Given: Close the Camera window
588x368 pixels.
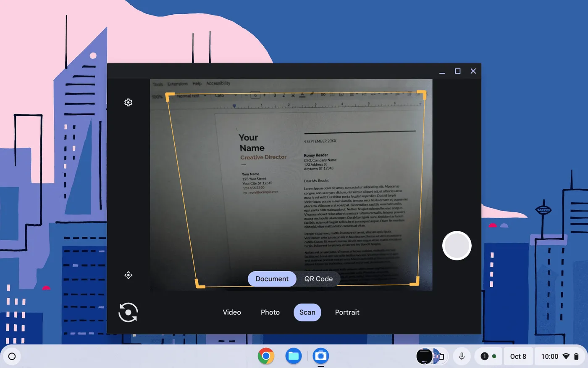Looking at the screenshot, I should click(473, 71).
